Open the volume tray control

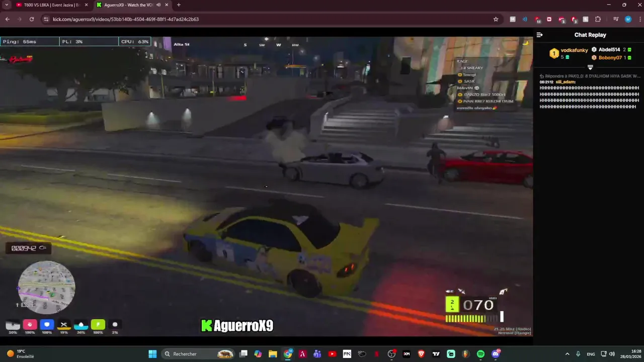coord(612,354)
